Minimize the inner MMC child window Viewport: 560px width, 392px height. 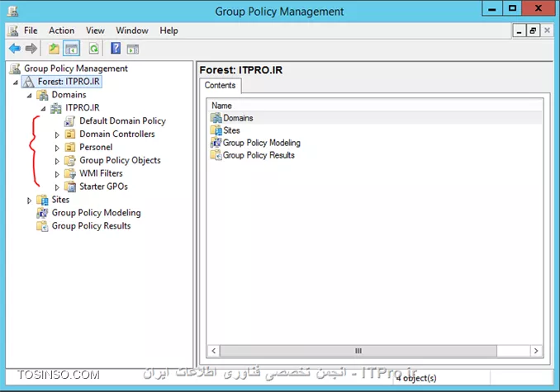click(519, 31)
